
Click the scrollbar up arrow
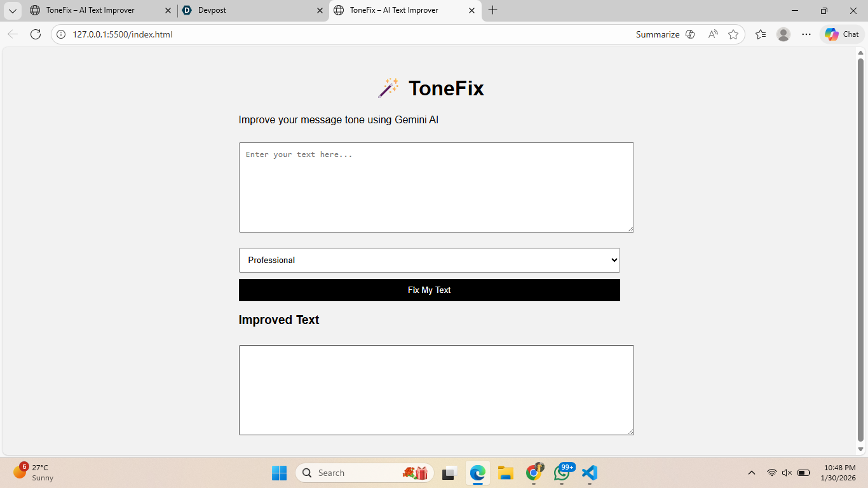click(861, 52)
